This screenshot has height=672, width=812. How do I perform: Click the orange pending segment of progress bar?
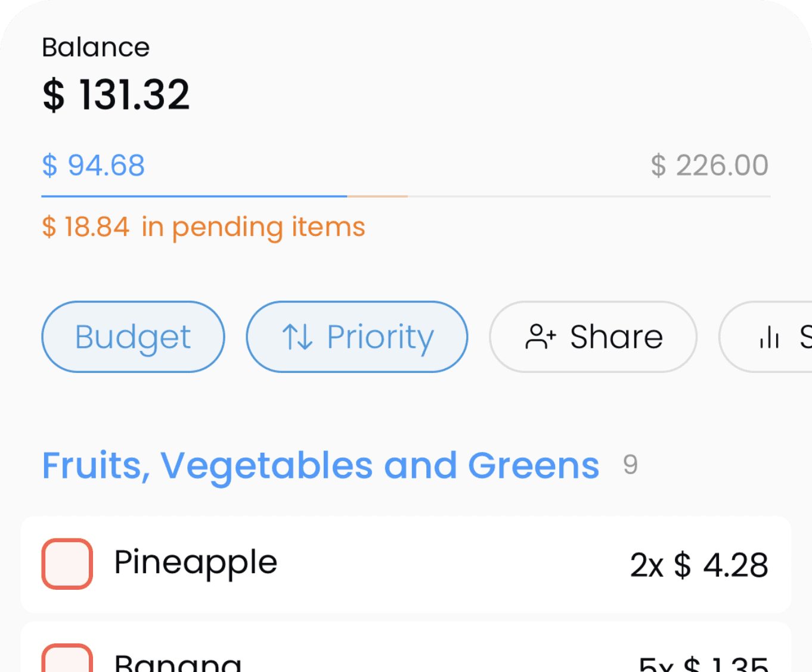377,196
